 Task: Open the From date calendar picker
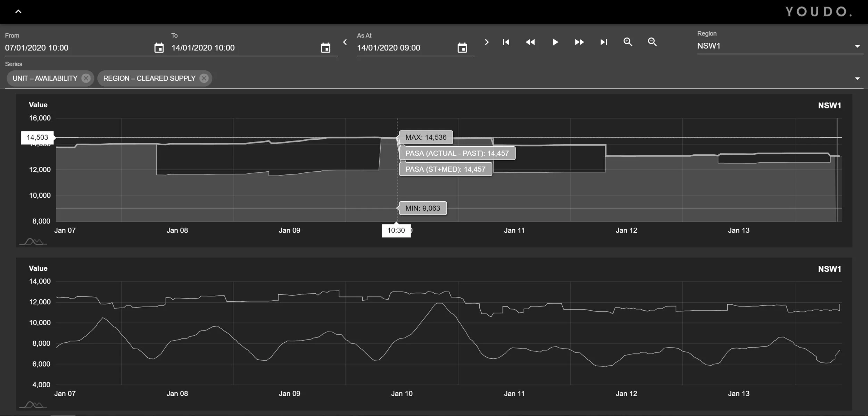(x=159, y=48)
